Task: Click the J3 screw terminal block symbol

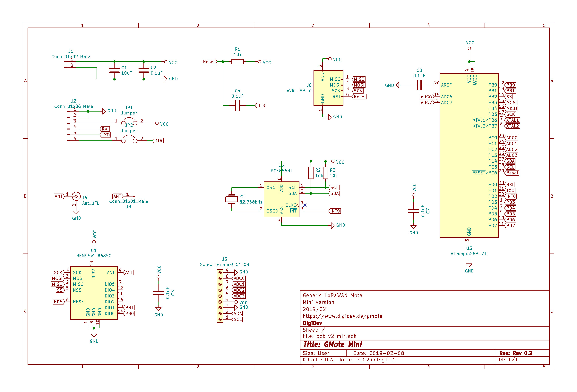Action: [220, 296]
